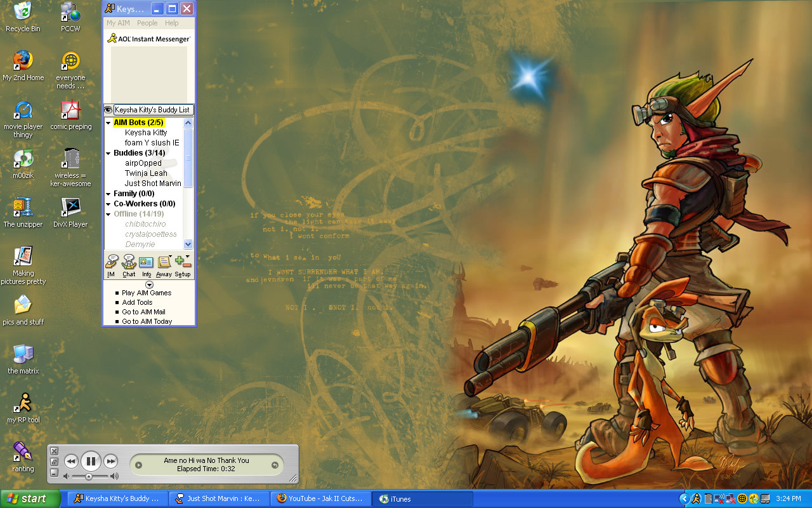Go to previous track in iTunes
This screenshot has height=508, width=812.
point(71,462)
